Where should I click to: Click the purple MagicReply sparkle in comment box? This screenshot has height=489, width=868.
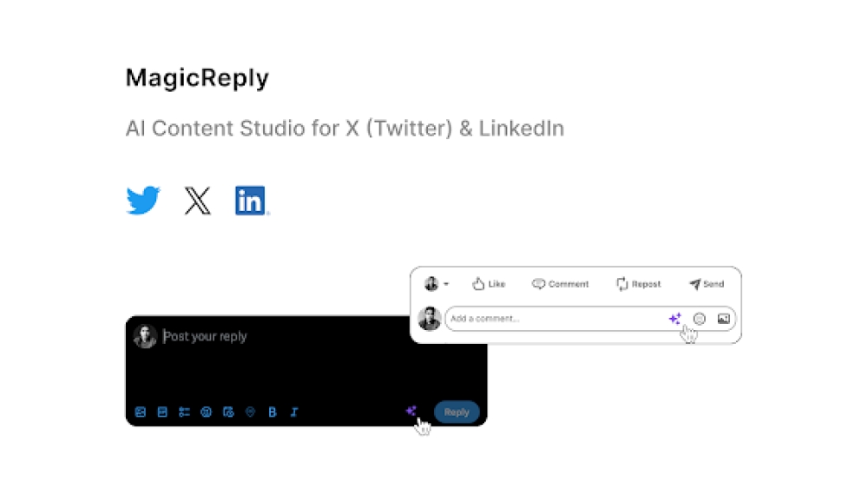[x=674, y=319]
